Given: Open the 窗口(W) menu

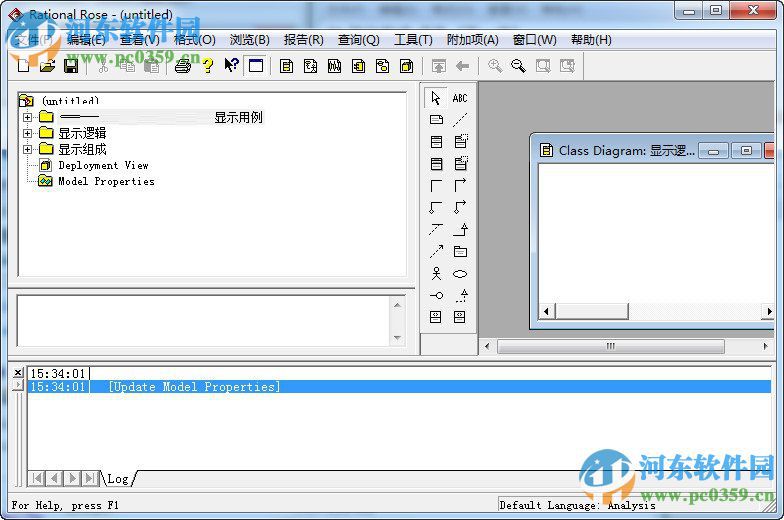Looking at the screenshot, I should pyautogui.click(x=534, y=40).
